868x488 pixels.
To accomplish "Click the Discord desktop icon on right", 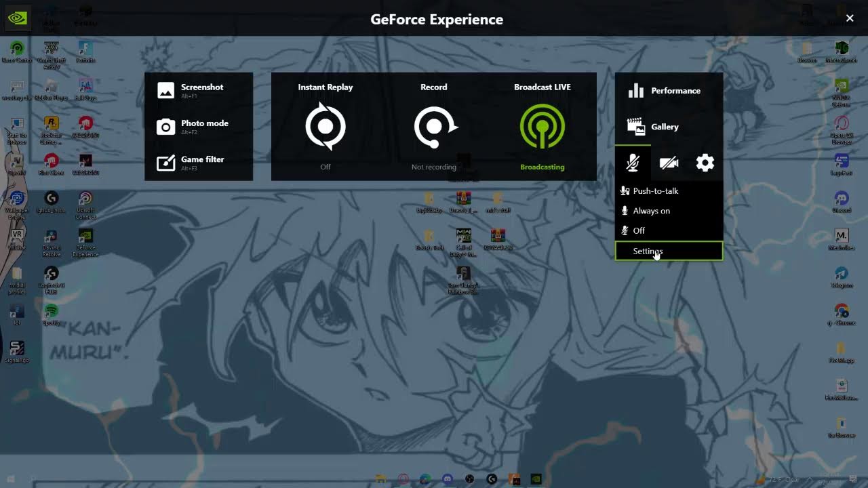I will [x=842, y=202].
